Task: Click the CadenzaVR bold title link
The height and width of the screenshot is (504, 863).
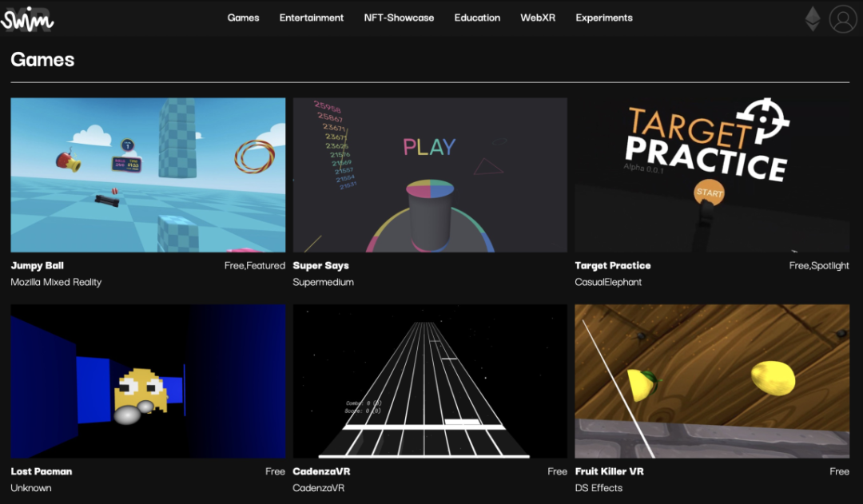Action: (x=321, y=471)
